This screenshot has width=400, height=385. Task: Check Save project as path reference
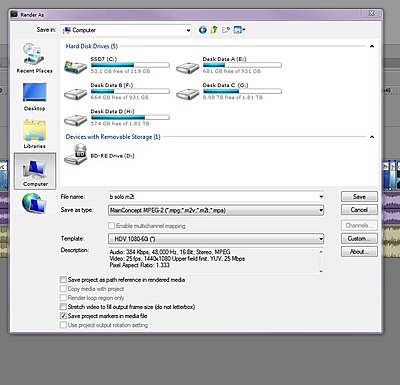point(63,279)
